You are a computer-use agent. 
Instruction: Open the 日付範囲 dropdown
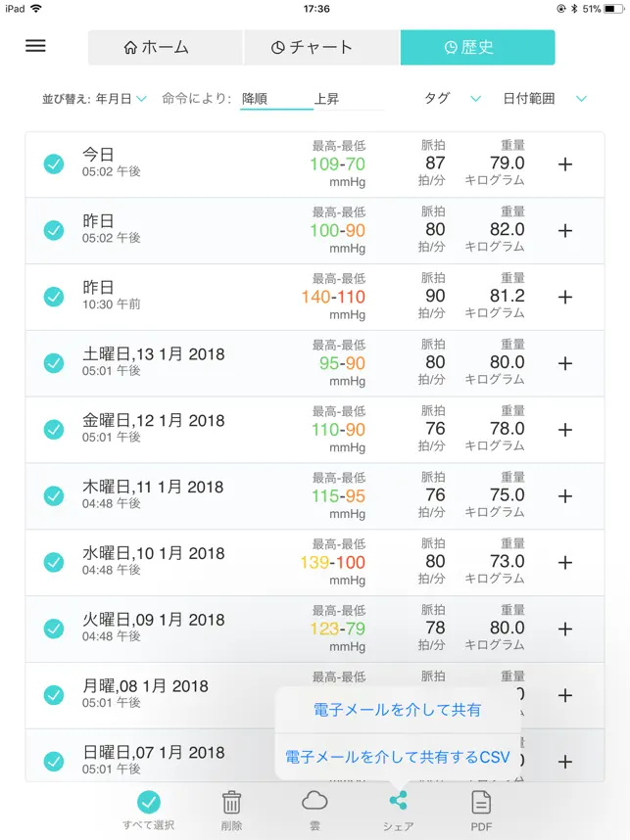coord(545,99)
